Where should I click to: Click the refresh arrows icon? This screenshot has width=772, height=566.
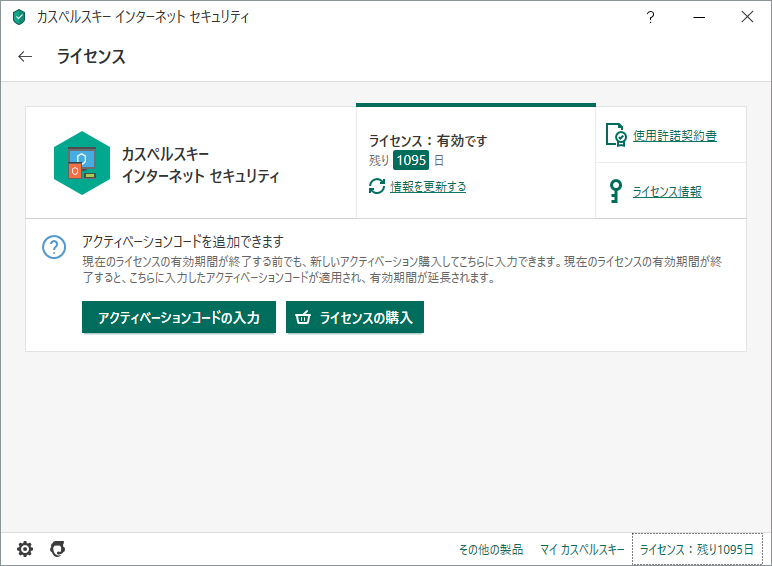pyautogui.click(x=377, y=187)
